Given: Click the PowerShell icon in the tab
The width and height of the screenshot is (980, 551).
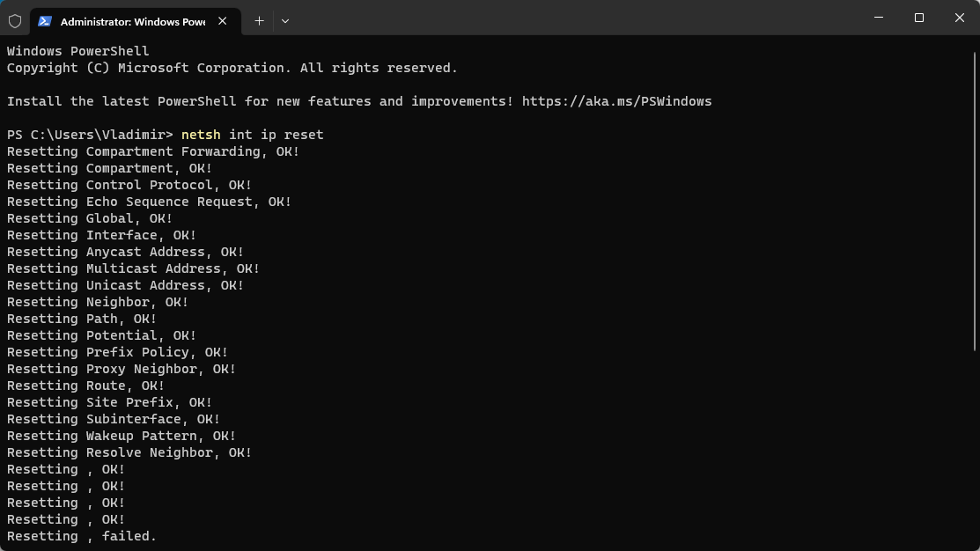Looking at the screenshot, I should pyautogui.click(x=45, y=21).
